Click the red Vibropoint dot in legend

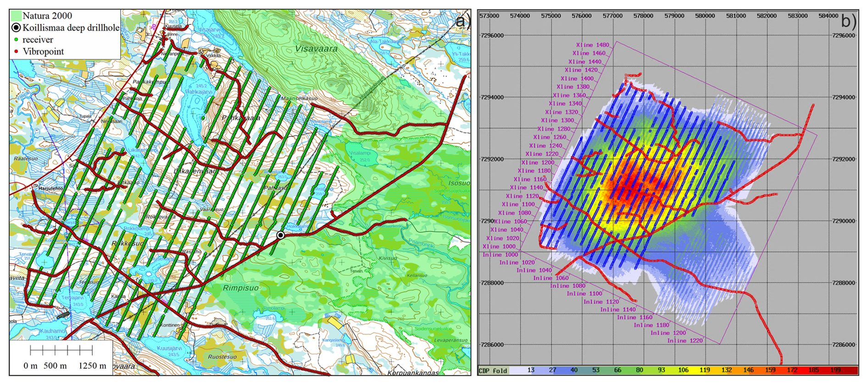pos(16,51)
